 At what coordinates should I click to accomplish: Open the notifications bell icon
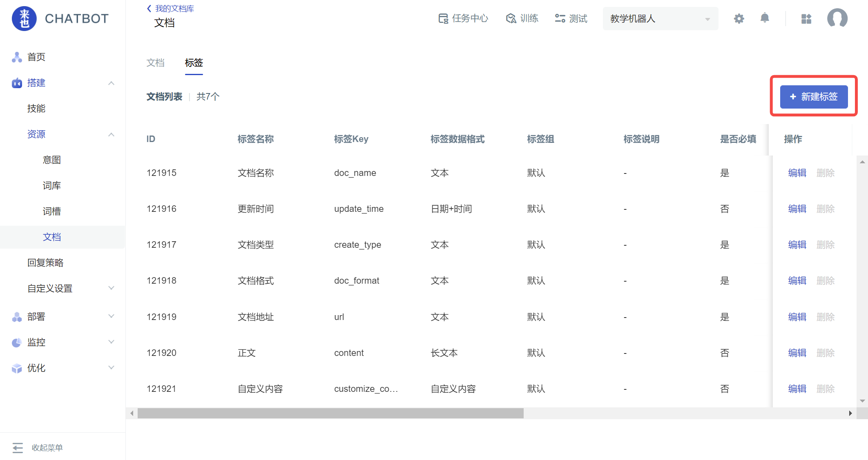765,18
